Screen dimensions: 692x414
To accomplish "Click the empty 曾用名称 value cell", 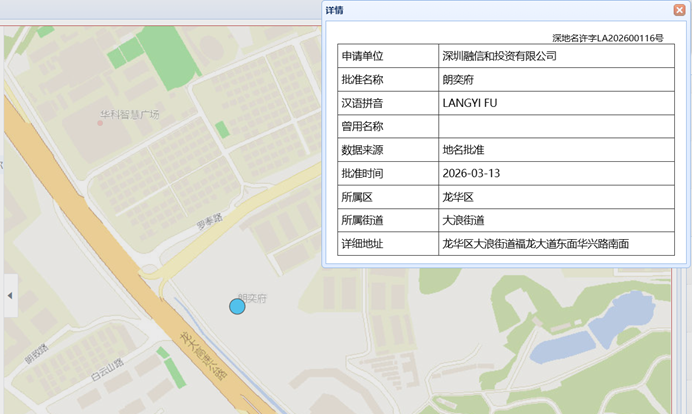I will click(x=556, y=126).
